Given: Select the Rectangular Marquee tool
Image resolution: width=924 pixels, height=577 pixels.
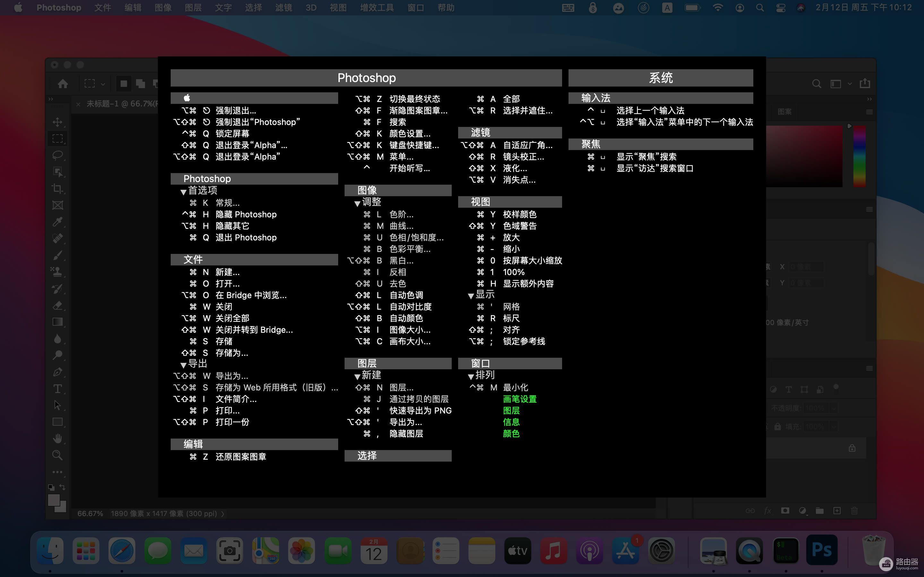Looking at the screenshot, I should (x=58, y=139).
